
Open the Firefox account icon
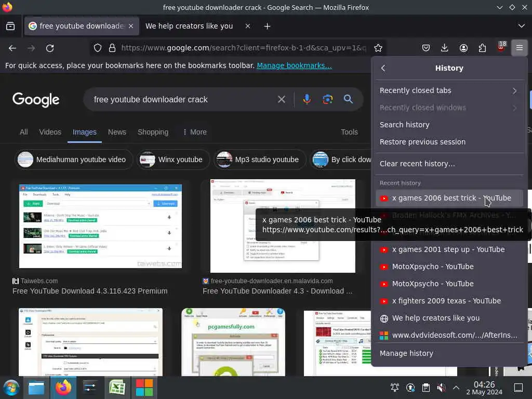[463, 48]
